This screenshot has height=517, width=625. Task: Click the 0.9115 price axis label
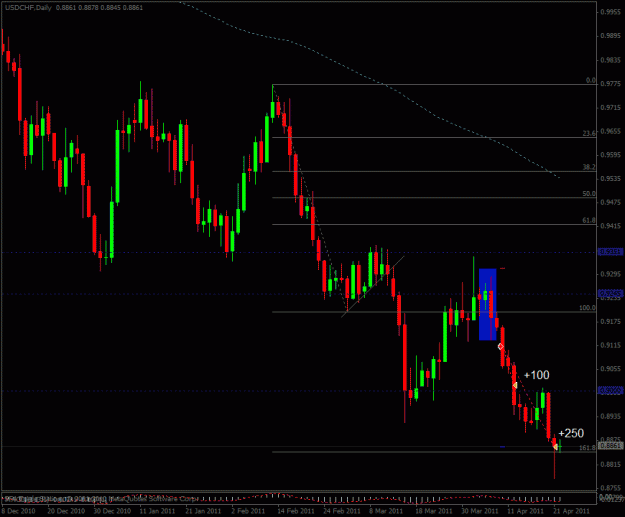(611, 345)
